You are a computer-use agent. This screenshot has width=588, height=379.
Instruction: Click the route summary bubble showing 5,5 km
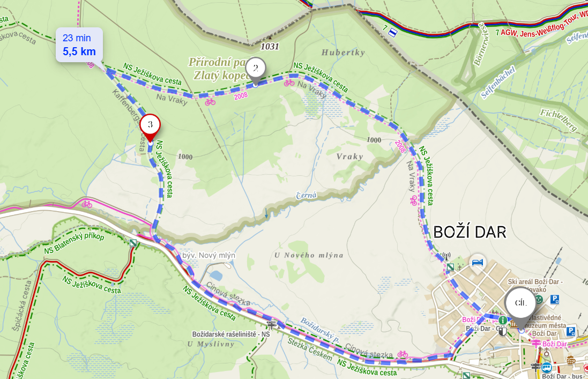[x=79, y=44]
